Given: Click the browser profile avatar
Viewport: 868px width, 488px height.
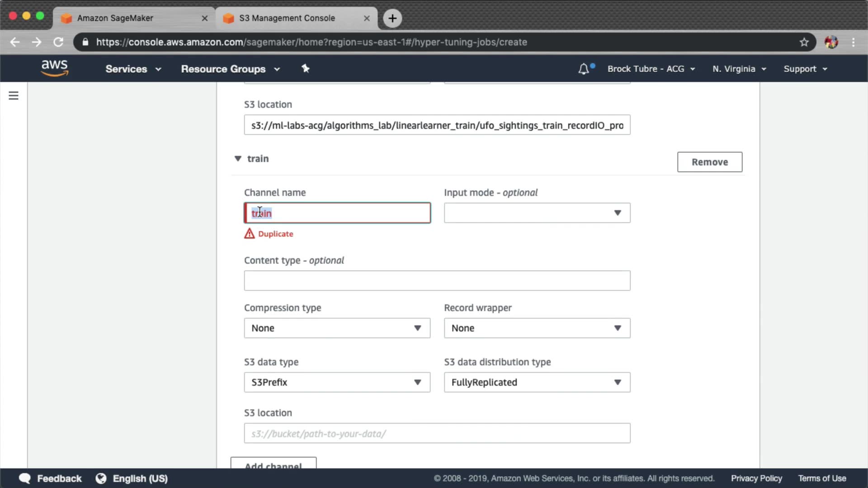Looking at the screenshot, I should pyautogui.click(x=831, y=42).
